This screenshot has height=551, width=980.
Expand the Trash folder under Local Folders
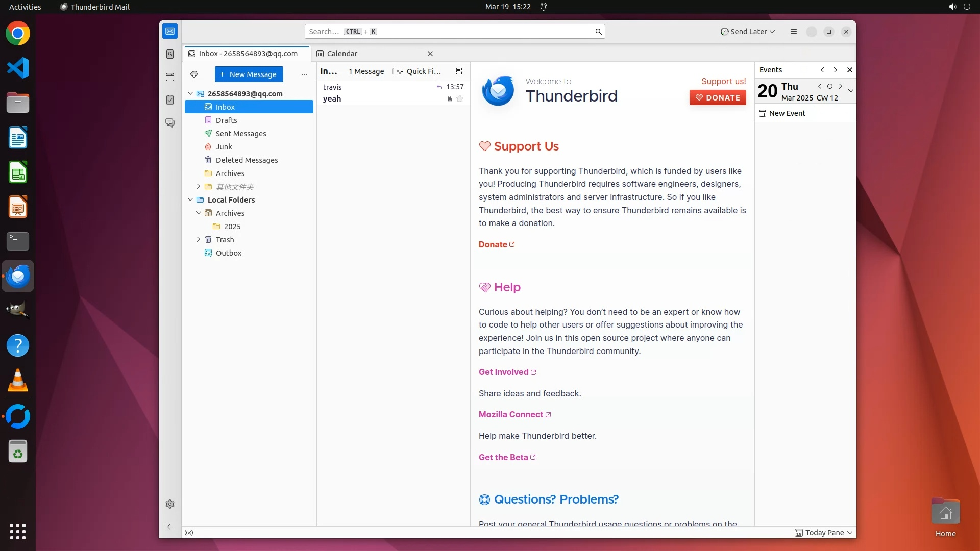tap(199, 239)
